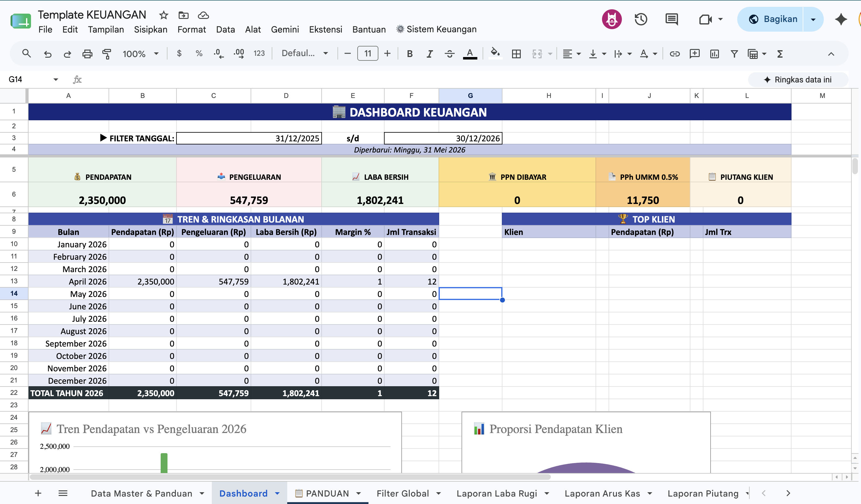Redo the last action
The image size is (861, 504).
(67, 54)
